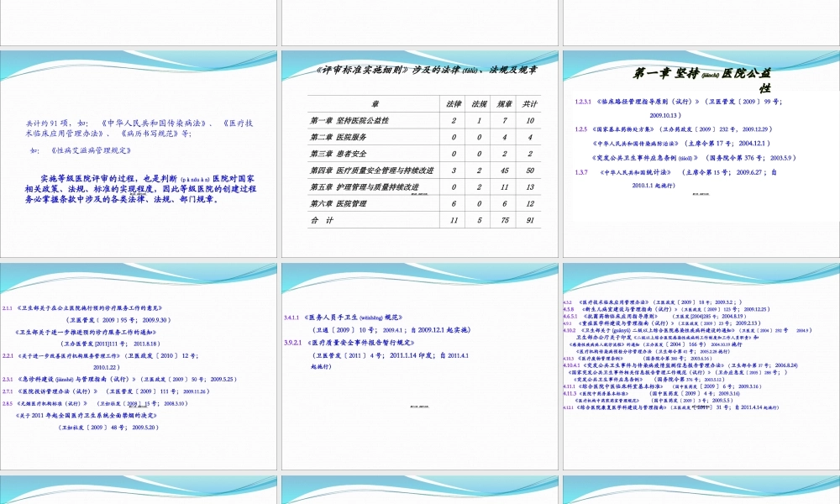Click the 共计 column header in the table
The width and height of the screenshot is (840, 504).
pos(530,103)
